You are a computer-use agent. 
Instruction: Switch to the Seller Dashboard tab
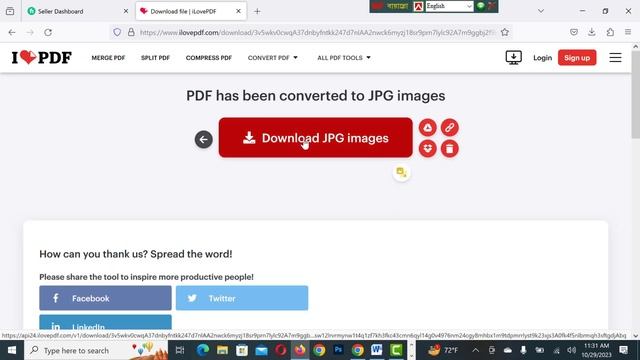coord(77,11)
